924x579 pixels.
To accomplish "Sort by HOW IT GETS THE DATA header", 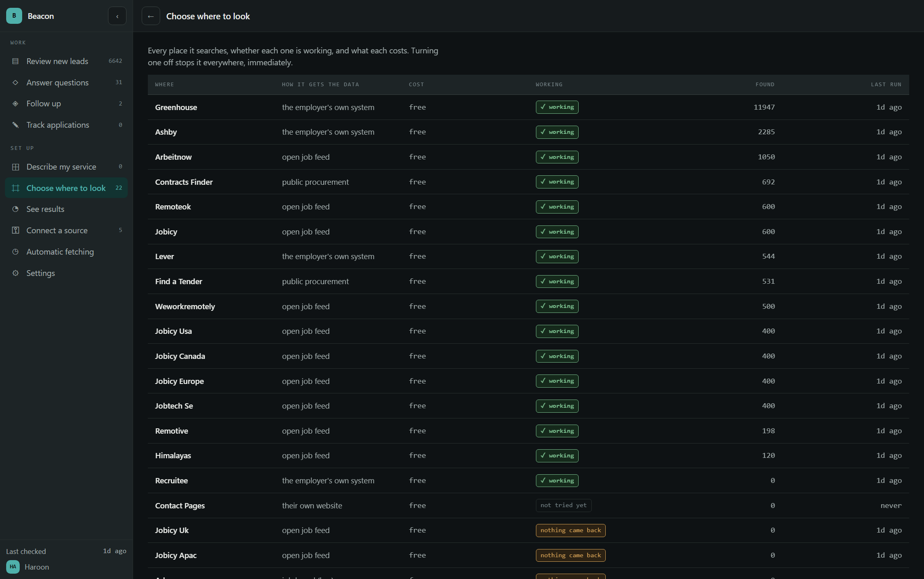I will pos(320,85).
